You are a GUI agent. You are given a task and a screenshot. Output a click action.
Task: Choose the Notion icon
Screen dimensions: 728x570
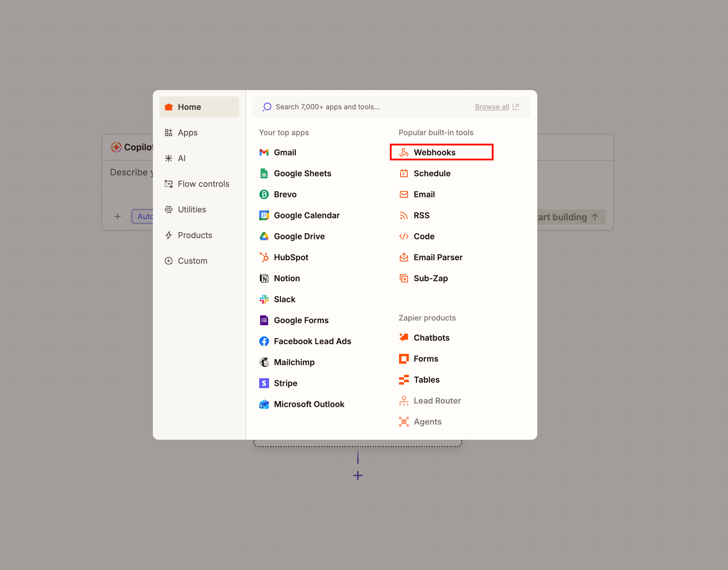264,278
